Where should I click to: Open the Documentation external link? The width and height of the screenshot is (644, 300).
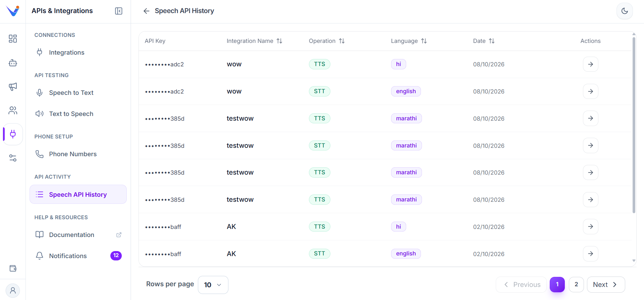pos(78,235)
